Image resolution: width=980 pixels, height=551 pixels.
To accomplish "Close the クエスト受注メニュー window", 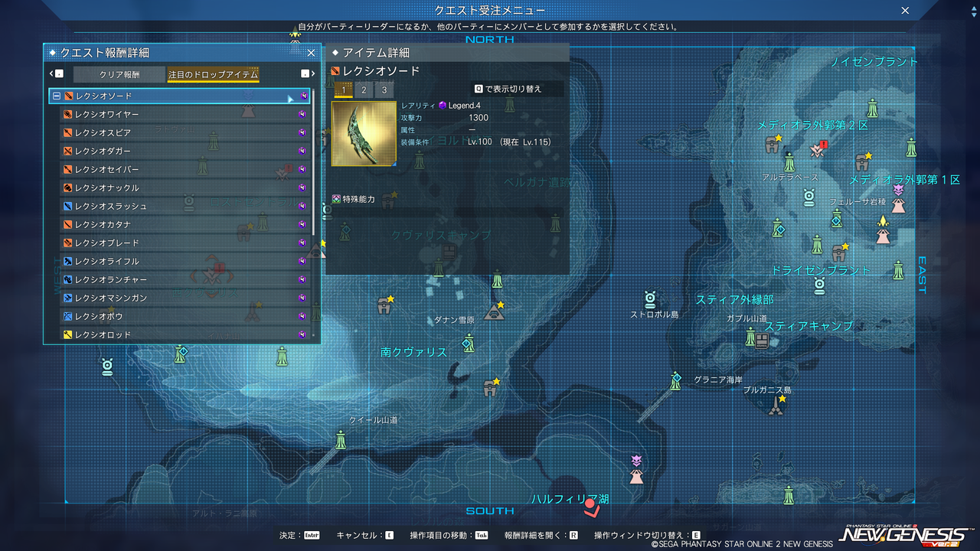I will point(906,10).
